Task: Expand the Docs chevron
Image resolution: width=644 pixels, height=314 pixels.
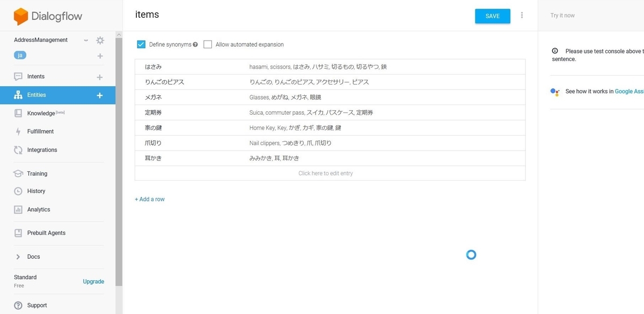Action: (x=18, y=257)
